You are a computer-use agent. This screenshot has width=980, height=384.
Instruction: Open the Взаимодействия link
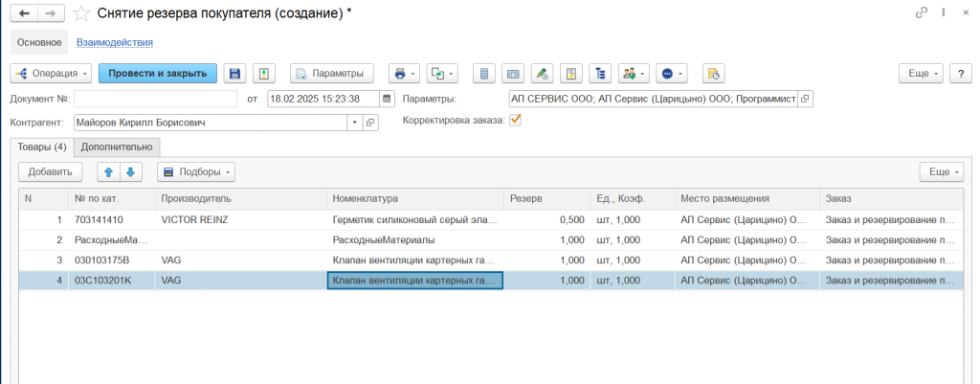(115, 42)
